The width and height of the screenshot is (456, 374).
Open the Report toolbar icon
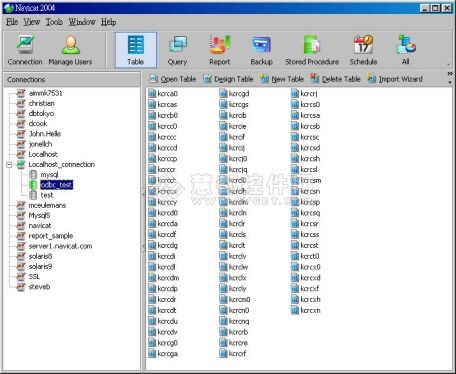(x=220, y=50)
